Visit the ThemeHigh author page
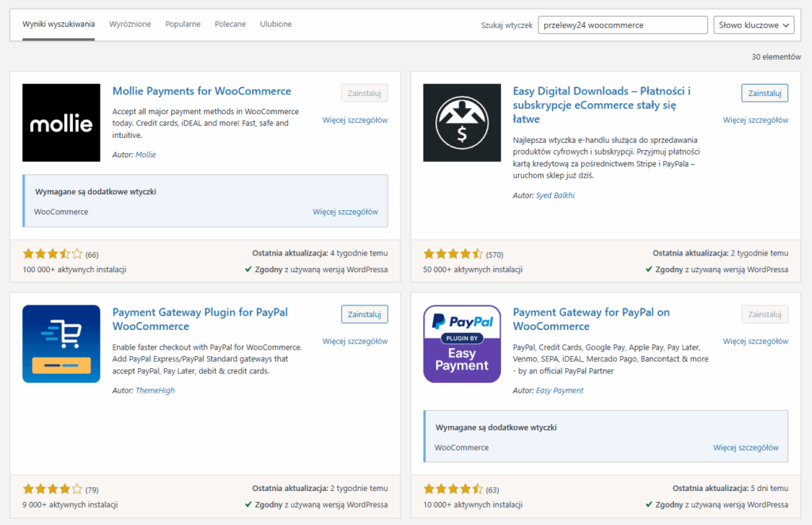 pyautogui.click(x=154, y=389)
